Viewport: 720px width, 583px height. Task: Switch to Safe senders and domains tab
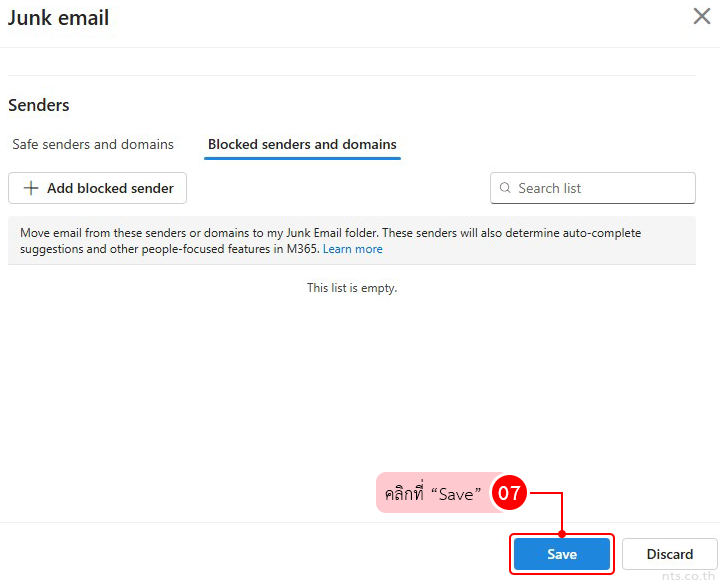coord(93,144)
